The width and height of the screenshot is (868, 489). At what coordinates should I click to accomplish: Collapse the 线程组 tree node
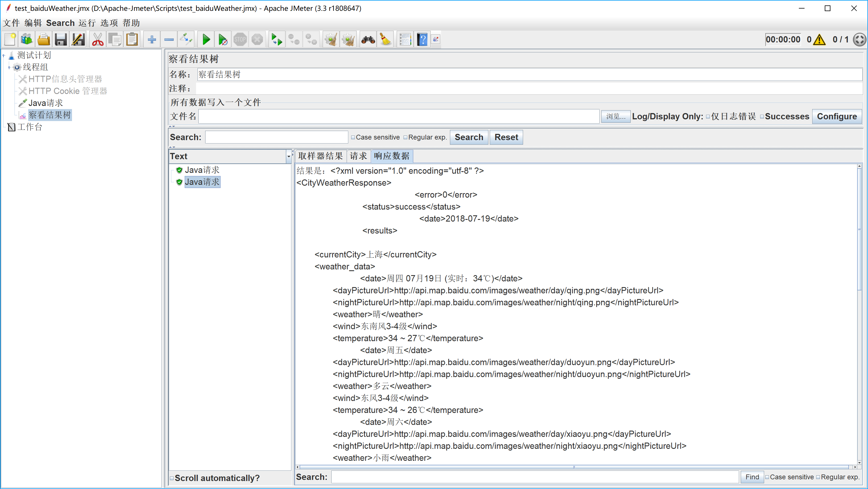click(9, 67)
